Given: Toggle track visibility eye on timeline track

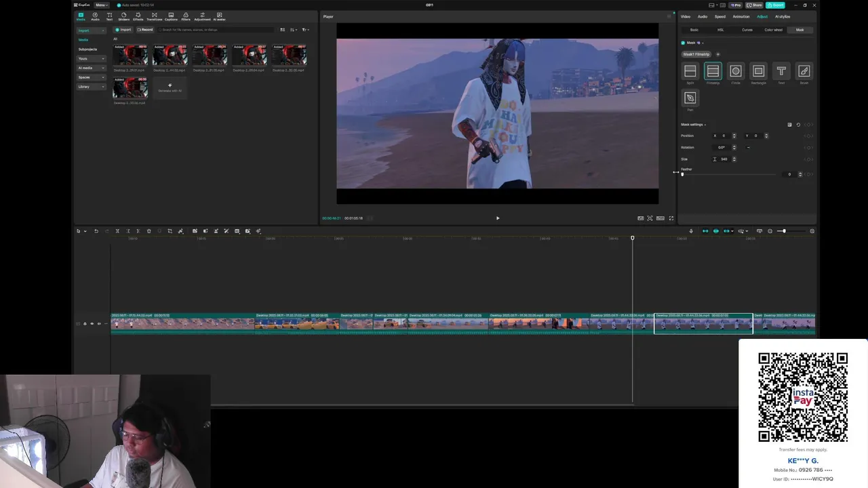Looking at the screenshot, I should click(92, 324).
